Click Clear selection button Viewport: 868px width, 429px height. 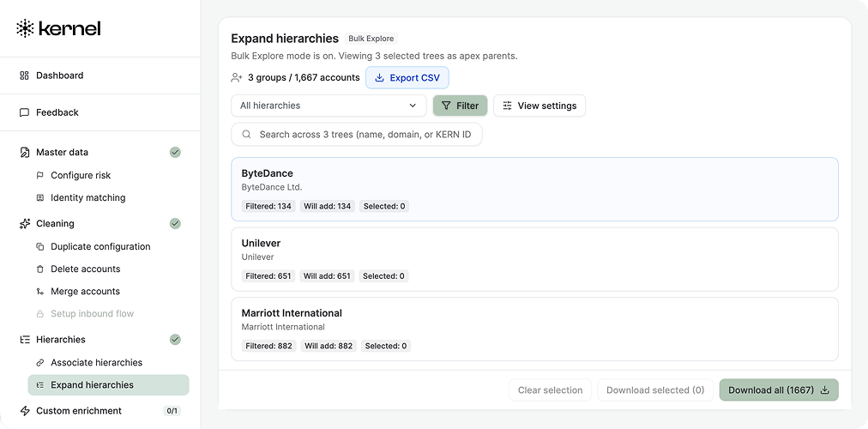pos(551,390)
